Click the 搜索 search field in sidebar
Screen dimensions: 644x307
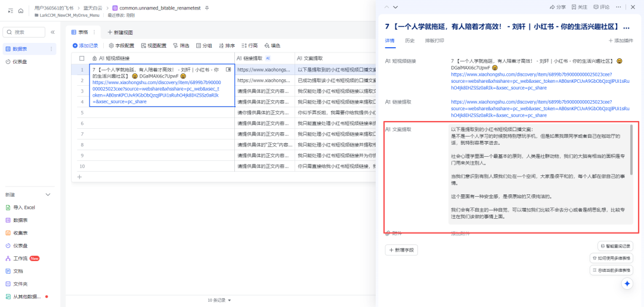click(24, 32)
